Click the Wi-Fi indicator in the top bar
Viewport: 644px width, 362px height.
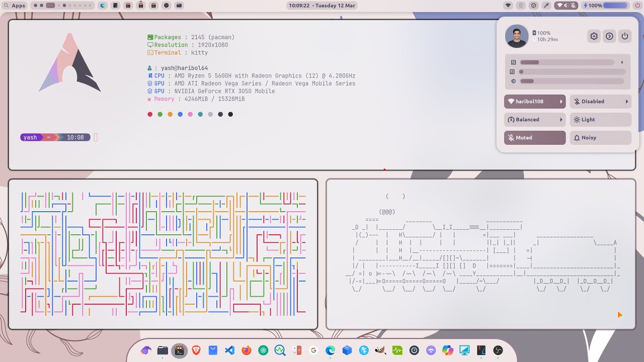pos(508,6)
